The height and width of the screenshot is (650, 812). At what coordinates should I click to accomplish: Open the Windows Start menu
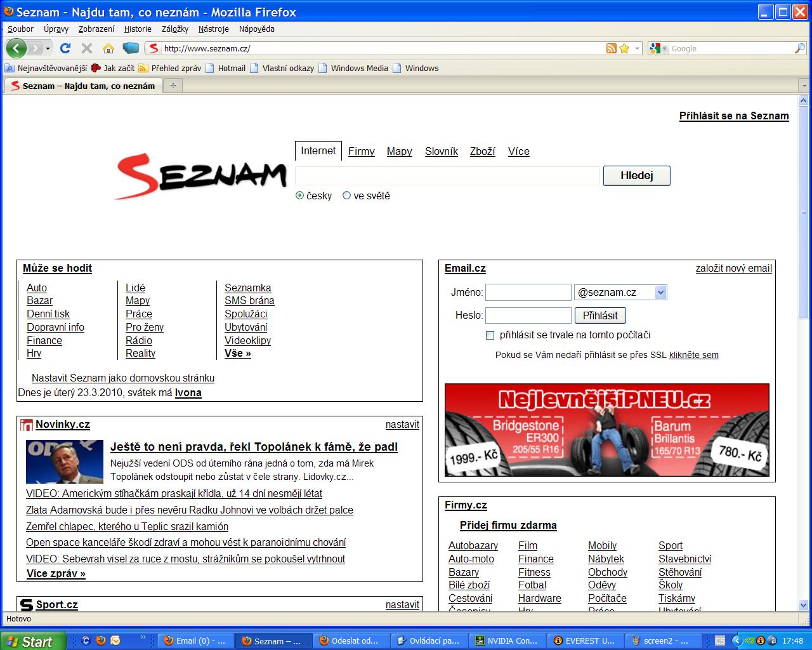pyautogui.click(x=34, y=640)
